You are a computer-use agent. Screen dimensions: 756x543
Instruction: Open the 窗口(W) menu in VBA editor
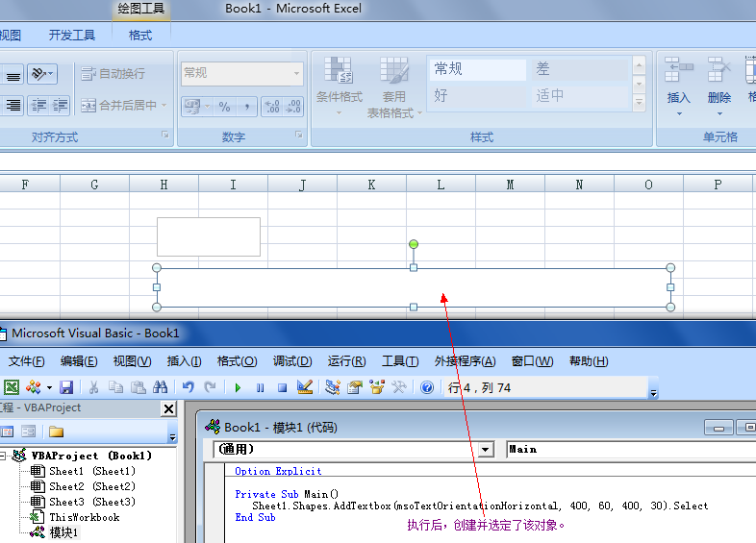532,361
